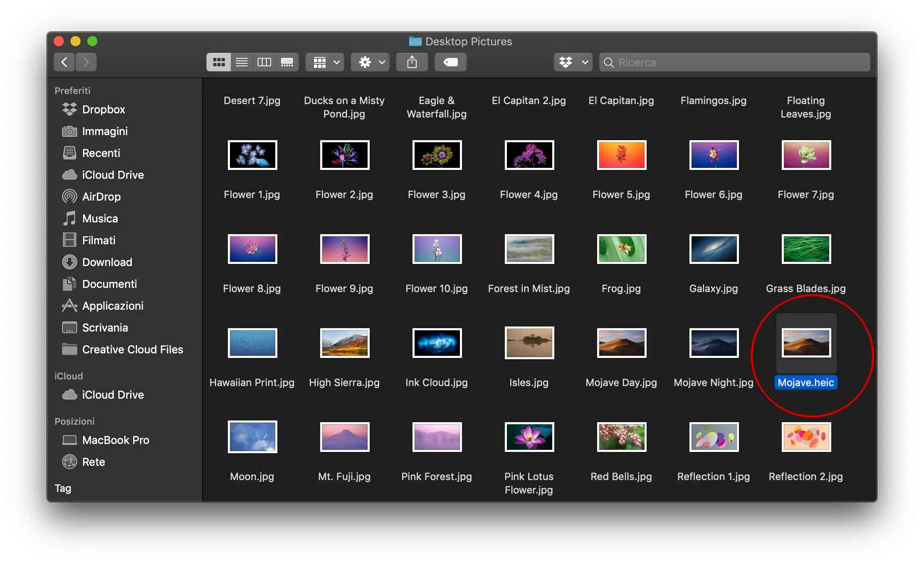
Task: Open the gear action menu
Action: pos(369,62)
